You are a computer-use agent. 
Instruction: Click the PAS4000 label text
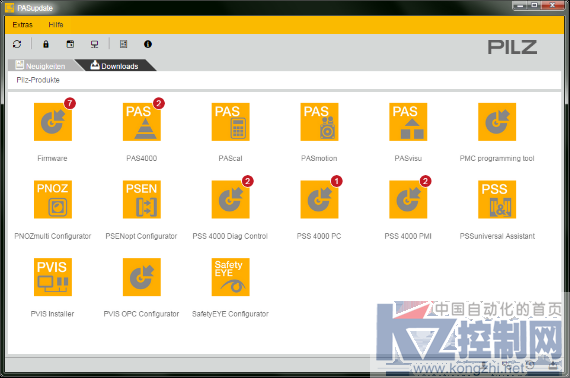click(x=142, y=158)
